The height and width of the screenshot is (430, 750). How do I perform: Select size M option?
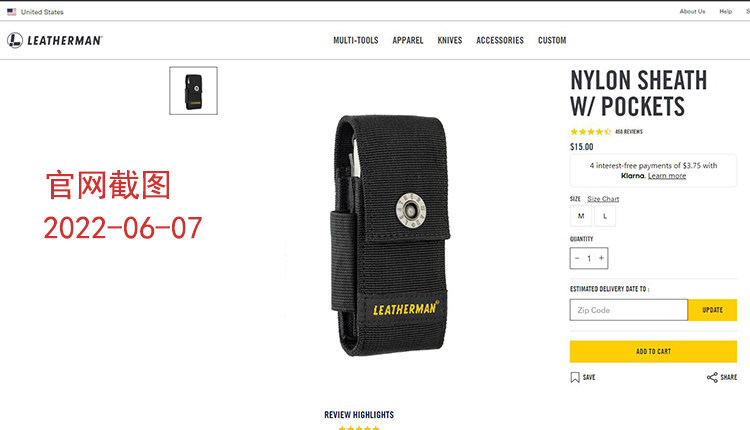[x=581, y=216]
